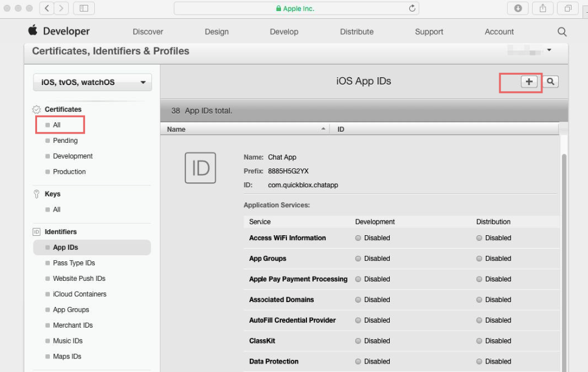
Task: Open the Support menu
Action: tap(429, 32)
